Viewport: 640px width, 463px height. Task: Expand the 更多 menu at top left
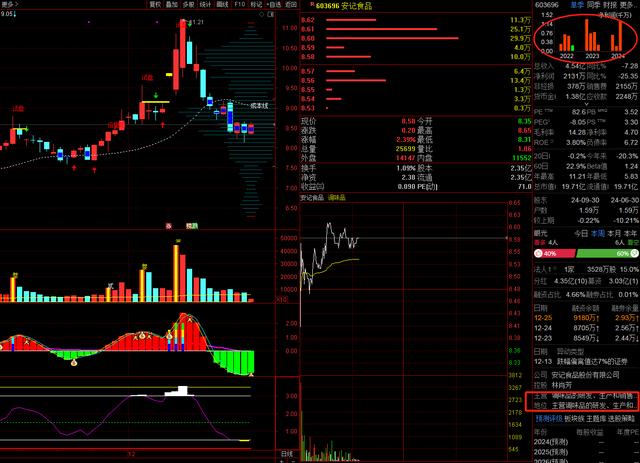(x=10, y=4)
